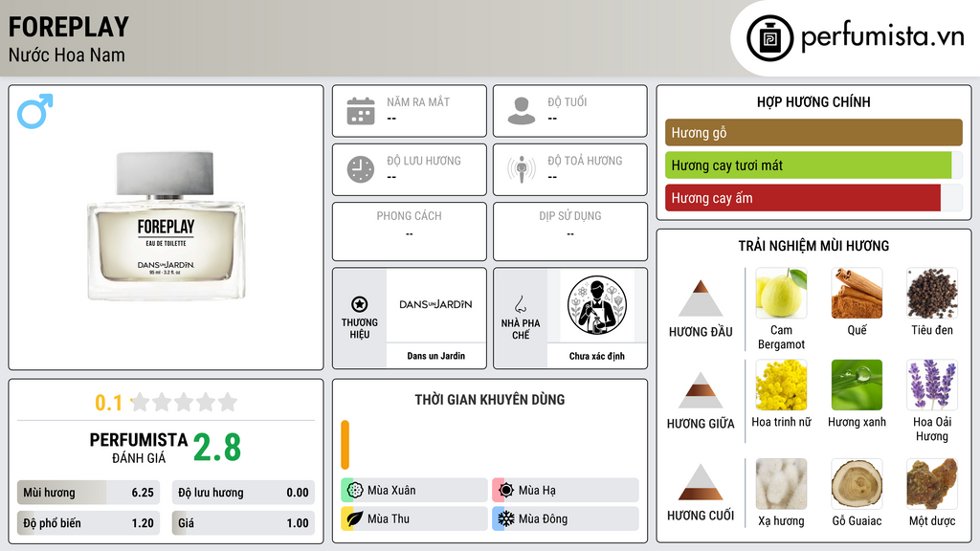Click the Nước Hoa Nam subtitle
The image size is (980, 551).
(x=67, y=55)
